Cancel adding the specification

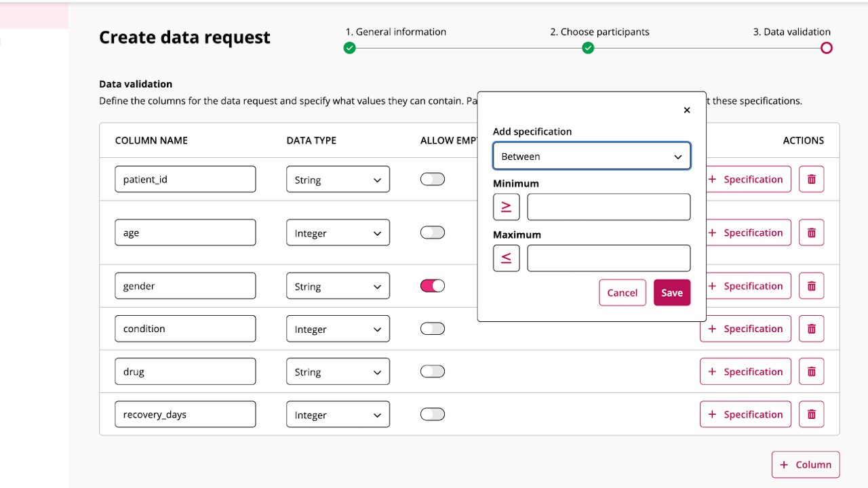[623, 293]
